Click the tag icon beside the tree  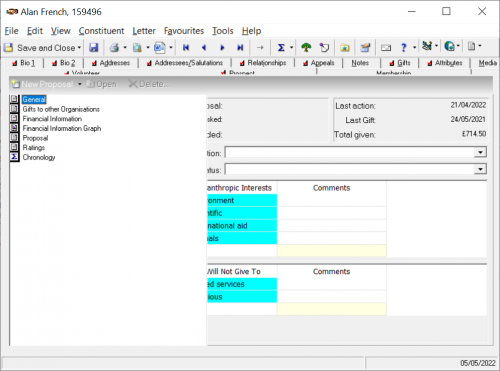(x=324, y=48)
